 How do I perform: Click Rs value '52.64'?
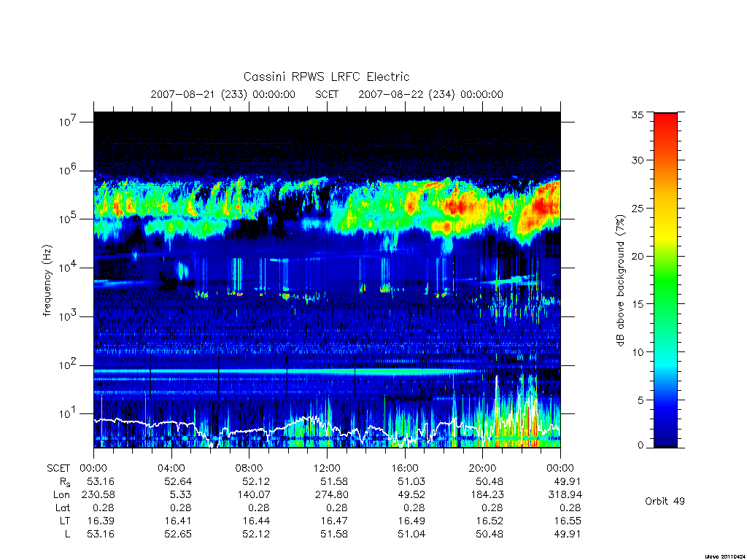pyautogui.click(x=178, y=481)
